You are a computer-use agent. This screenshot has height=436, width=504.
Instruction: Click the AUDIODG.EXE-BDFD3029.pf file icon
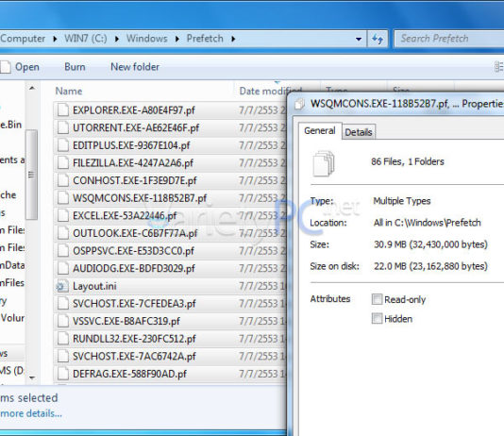pyautogui.click(x=63, y=268)
